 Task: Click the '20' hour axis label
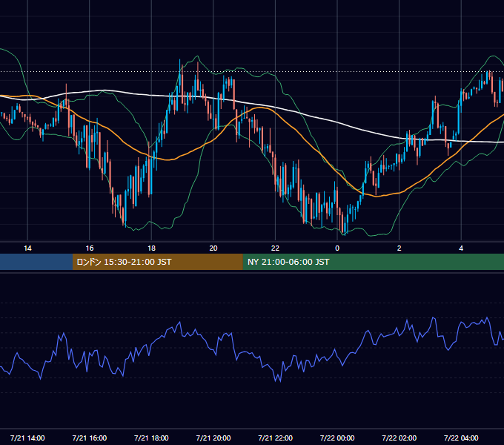coord(213,248)
